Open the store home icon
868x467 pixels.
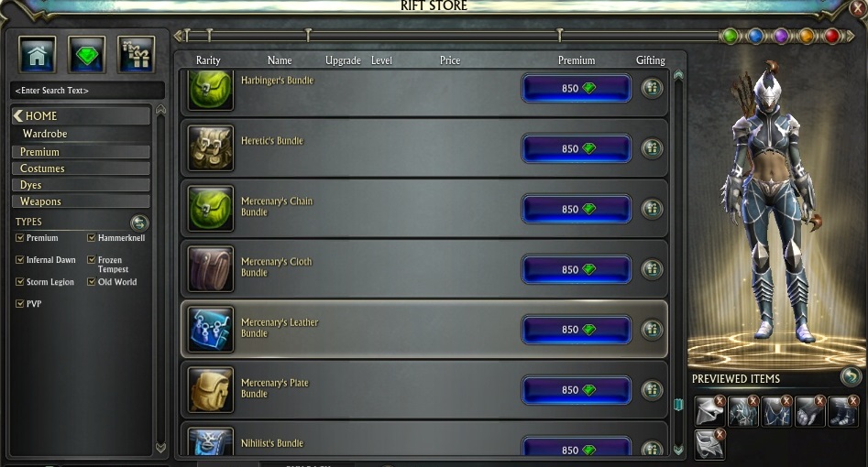pyautogui.click(x=37, y=54)
